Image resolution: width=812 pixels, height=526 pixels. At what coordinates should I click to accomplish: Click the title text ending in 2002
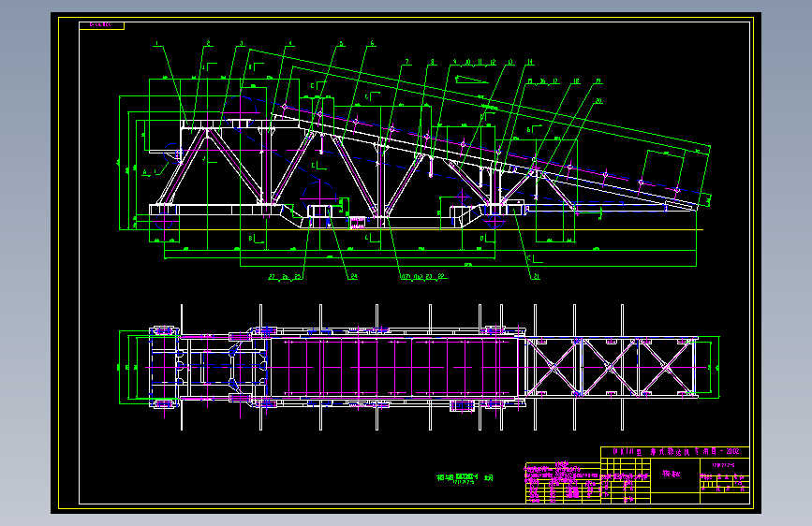tap(676, 452)
